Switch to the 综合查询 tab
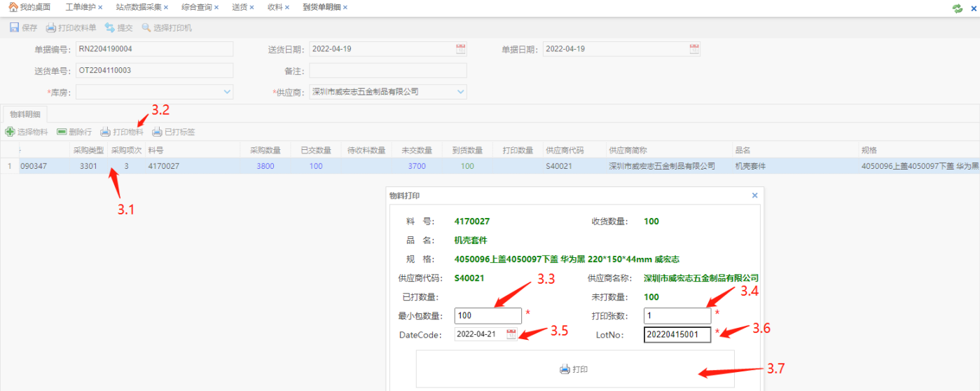The width and height of the screenshot is (980, 391). (x=195, y=7)
